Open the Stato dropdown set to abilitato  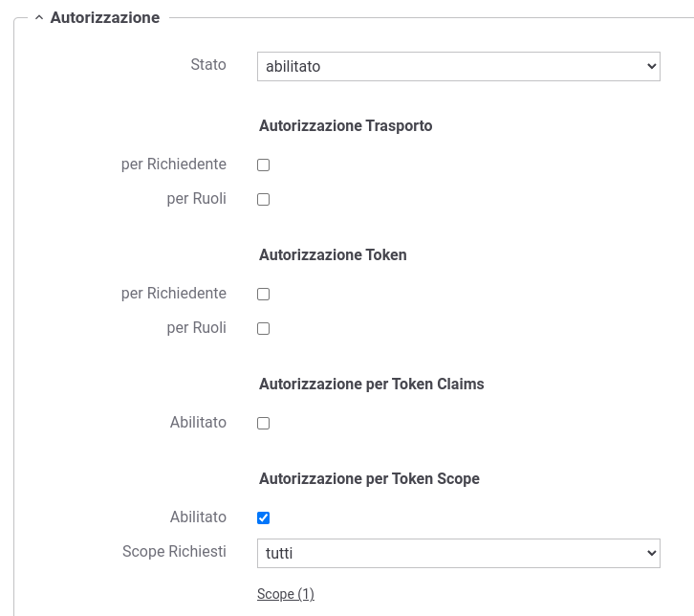tap(459, 66)
